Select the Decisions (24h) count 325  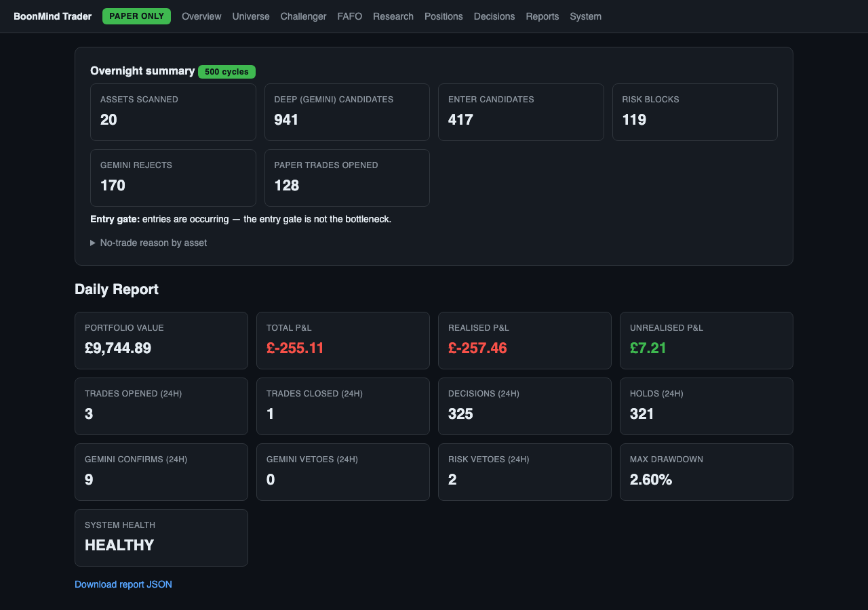[x=460, y=414]
